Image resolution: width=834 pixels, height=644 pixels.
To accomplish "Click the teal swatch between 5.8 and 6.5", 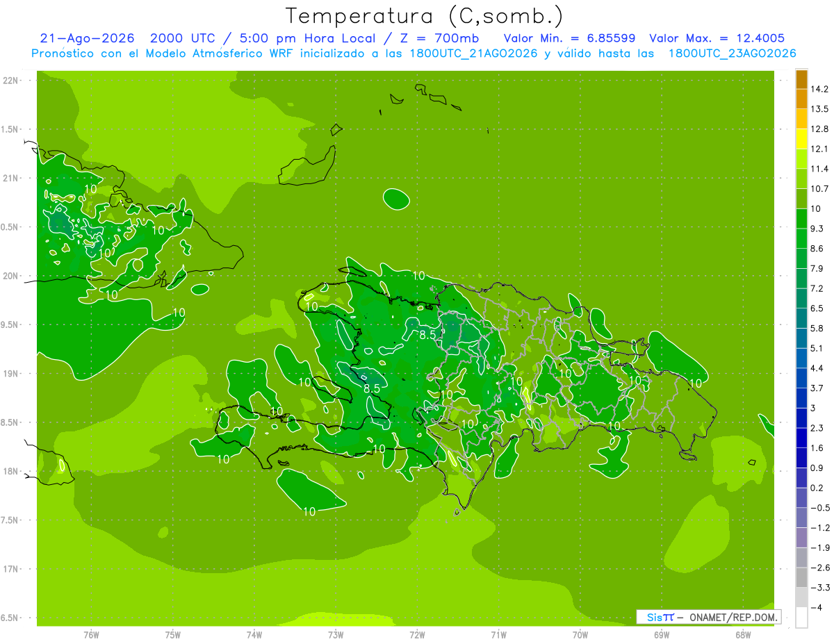I will click(801, 318).
